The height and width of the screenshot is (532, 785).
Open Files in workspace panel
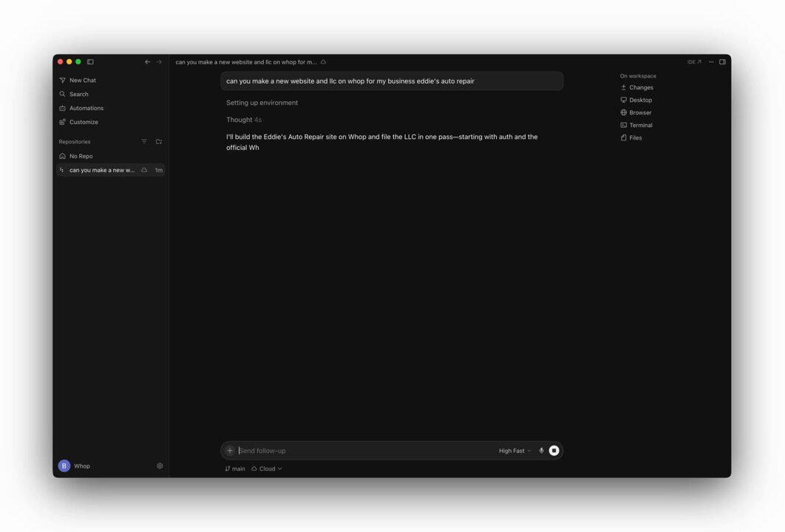click(x=631, y=137)
